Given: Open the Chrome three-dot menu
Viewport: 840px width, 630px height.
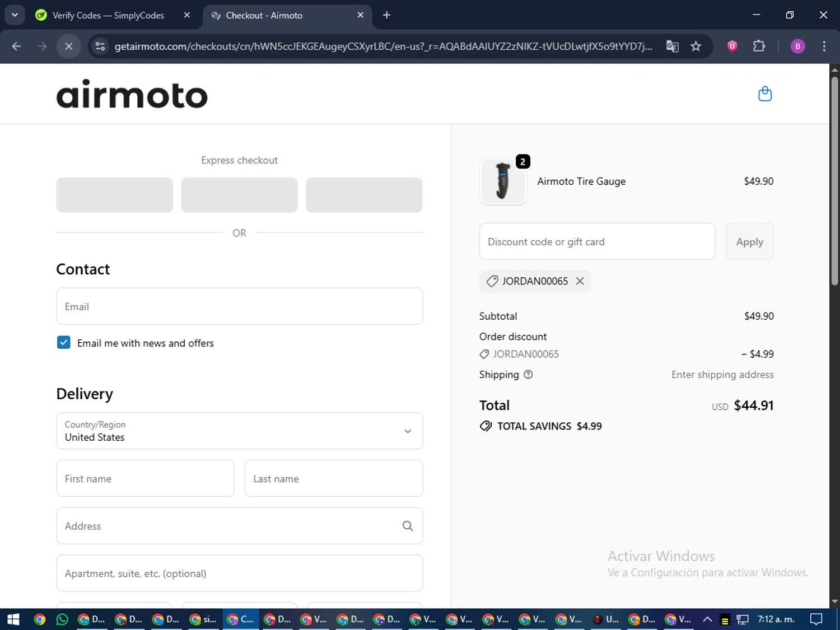Looking at the screenshot, I should (824, 46).
